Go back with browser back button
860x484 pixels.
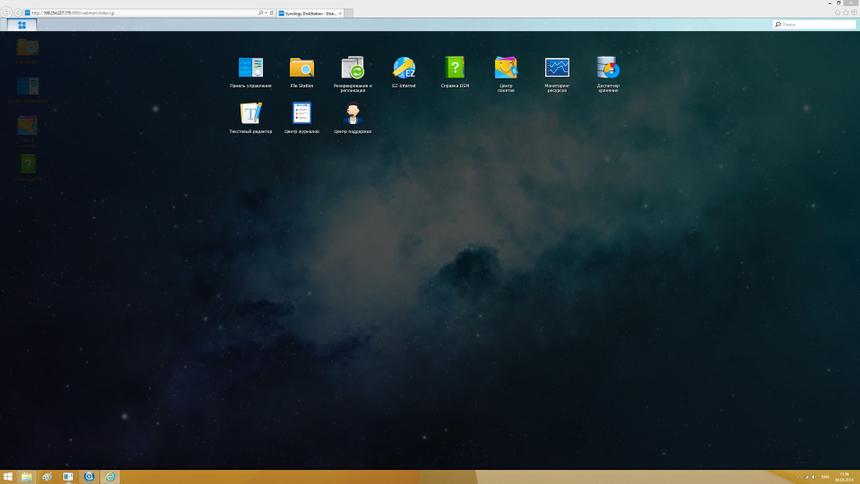tap(7, 13)
